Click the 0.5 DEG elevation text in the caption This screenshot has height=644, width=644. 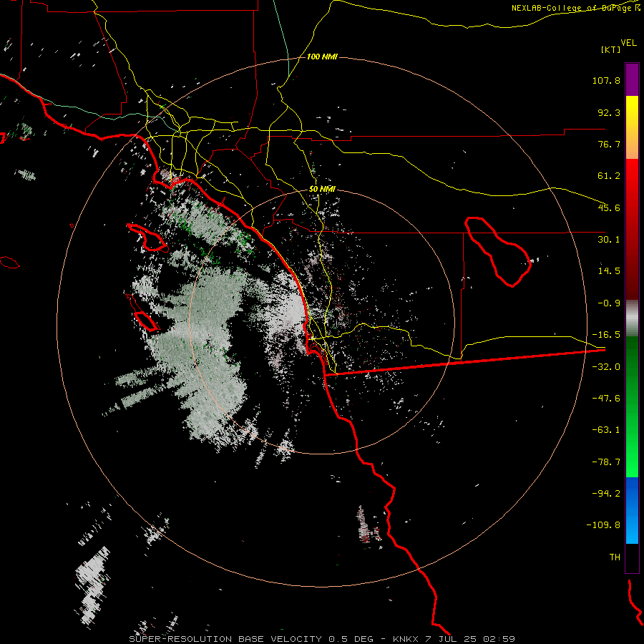[x=351, y=639]
